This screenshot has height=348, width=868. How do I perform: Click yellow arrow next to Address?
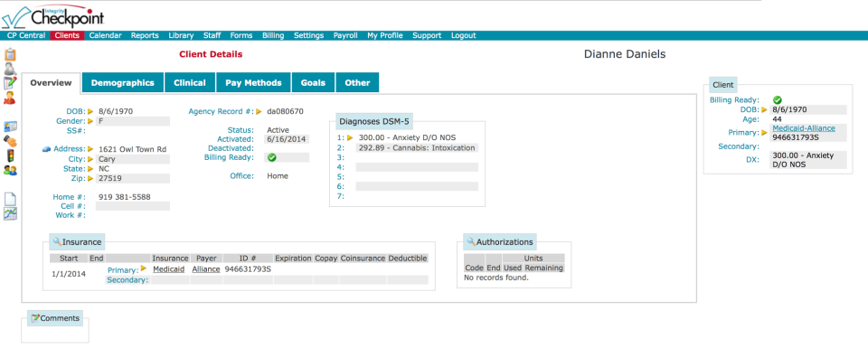point(90,149)
